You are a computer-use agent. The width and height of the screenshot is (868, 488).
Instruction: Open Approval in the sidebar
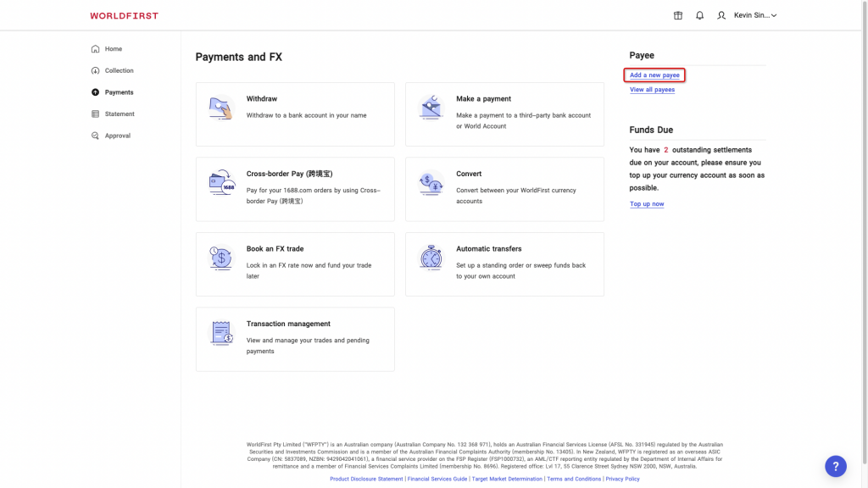coord(117,136)
